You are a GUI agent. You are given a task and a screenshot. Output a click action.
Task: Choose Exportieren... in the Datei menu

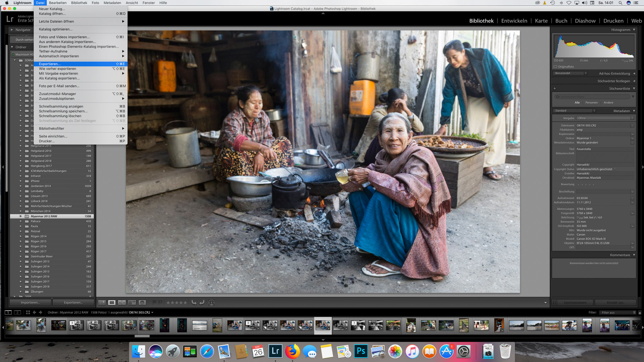click(x=50, y=64)
